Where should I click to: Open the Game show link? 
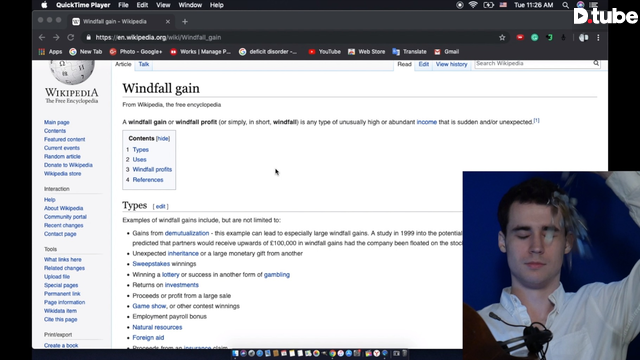click(x=149, y=306)
